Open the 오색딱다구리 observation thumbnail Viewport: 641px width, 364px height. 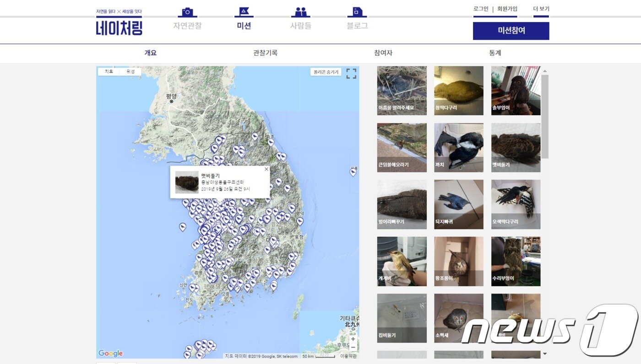click(516, 204)
